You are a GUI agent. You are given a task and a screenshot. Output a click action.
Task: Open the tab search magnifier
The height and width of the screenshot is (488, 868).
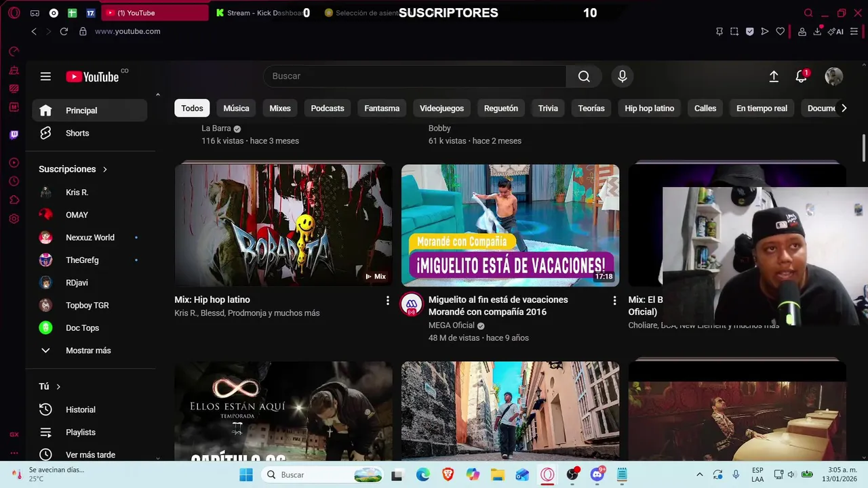[x=808, y=13]
